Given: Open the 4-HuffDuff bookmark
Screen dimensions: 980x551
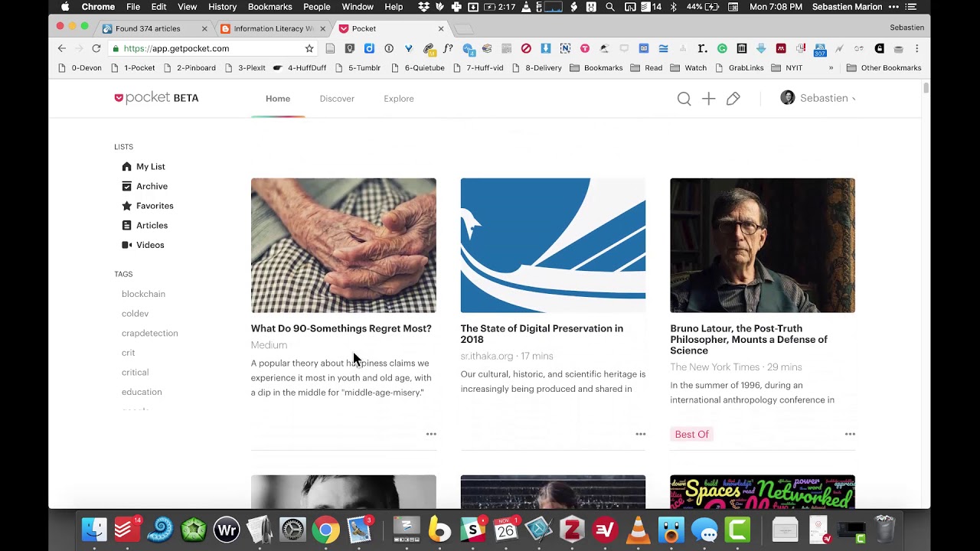Looking at the screenshot, I should click(x=299, y=67).
